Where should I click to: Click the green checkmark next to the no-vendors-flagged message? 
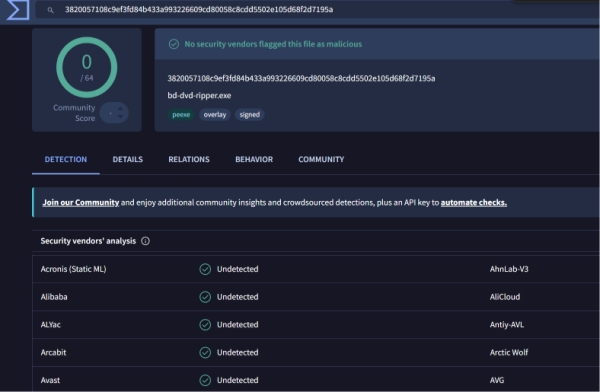click(x=174, y=44)
